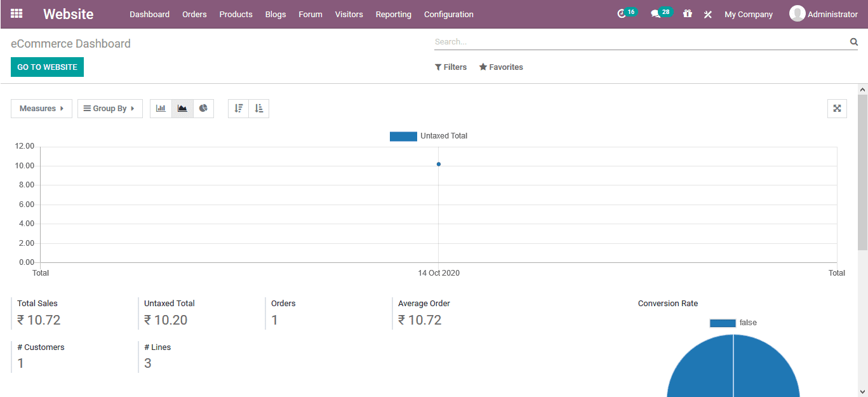
Task: Click the GO TO WEBSITE button
Action: click(46, 67)
